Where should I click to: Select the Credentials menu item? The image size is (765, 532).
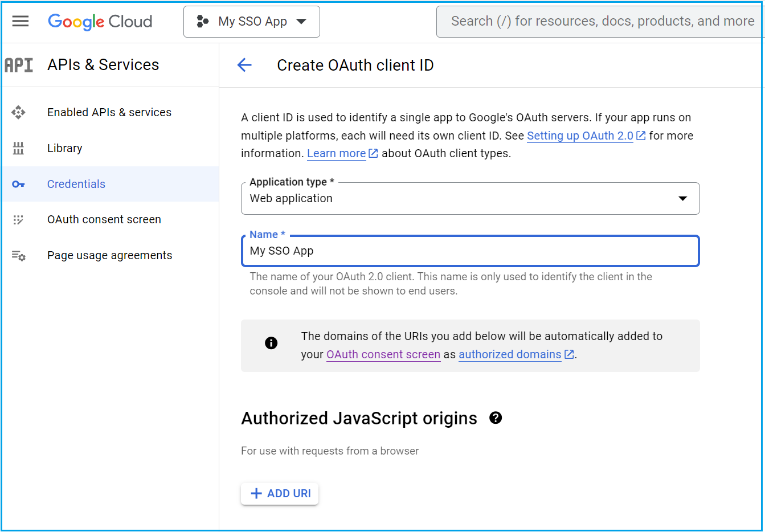109,184
